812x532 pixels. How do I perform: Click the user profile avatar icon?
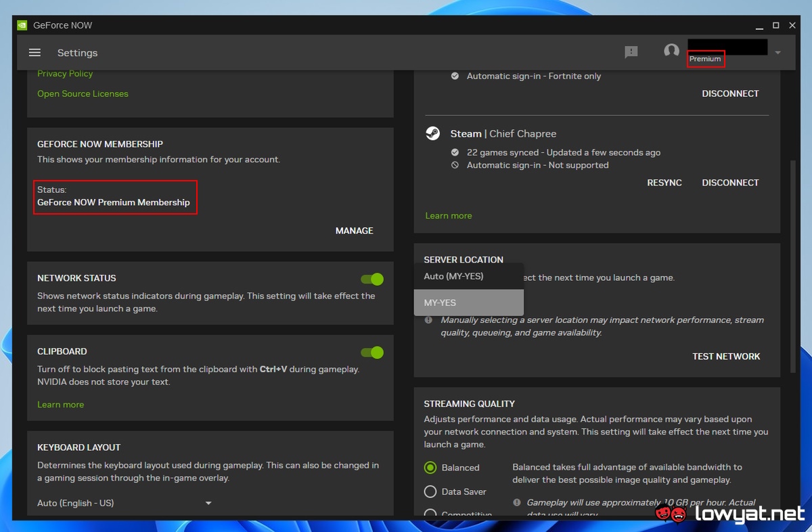pyautogui.click(x=671, y=51)
